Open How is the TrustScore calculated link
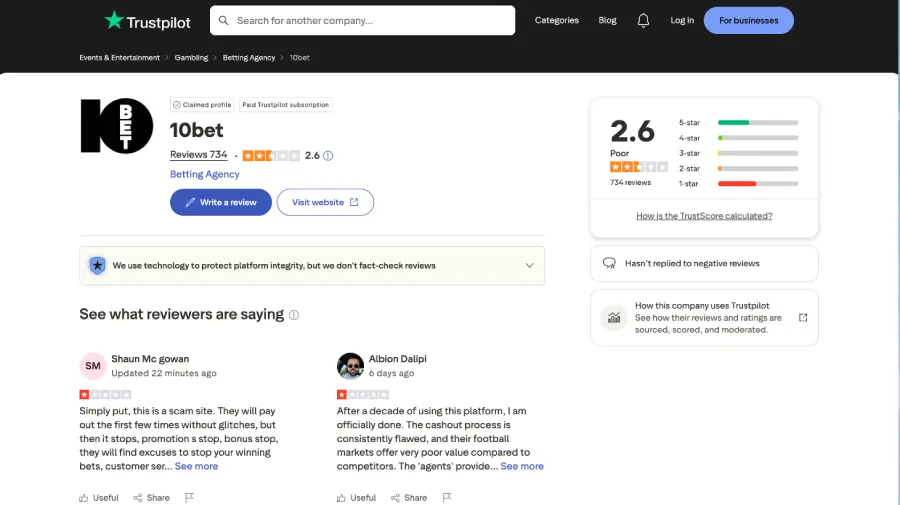The height and width of the screenshot is (505, 900). coord(704,216)
